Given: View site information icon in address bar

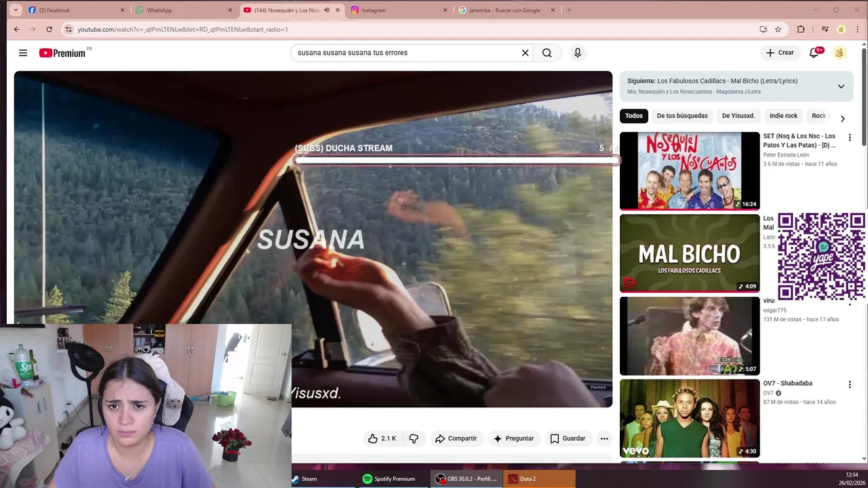Looking at the screenshot, I should pyautogui.click(x=68, y=29).
